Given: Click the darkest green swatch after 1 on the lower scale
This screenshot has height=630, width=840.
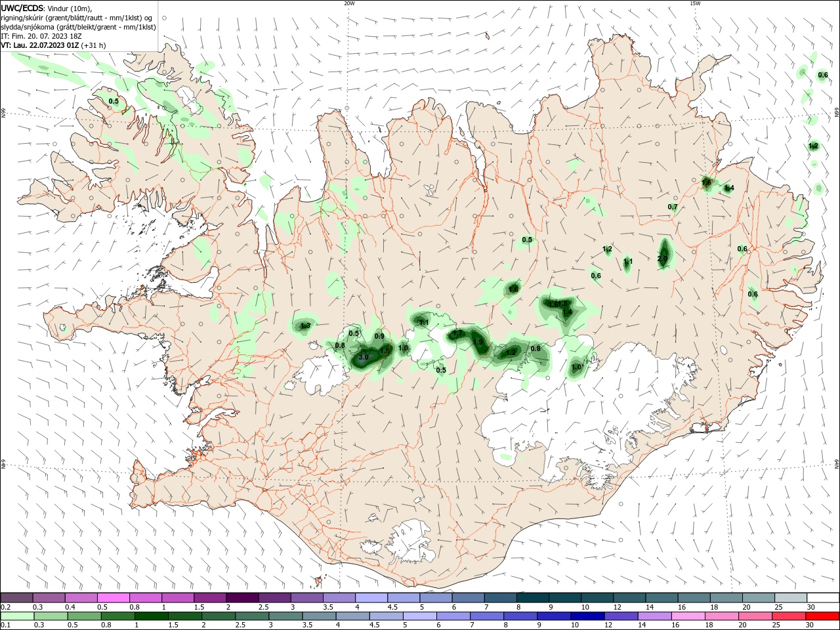Looking at the screenshot, I should [151, 616].
